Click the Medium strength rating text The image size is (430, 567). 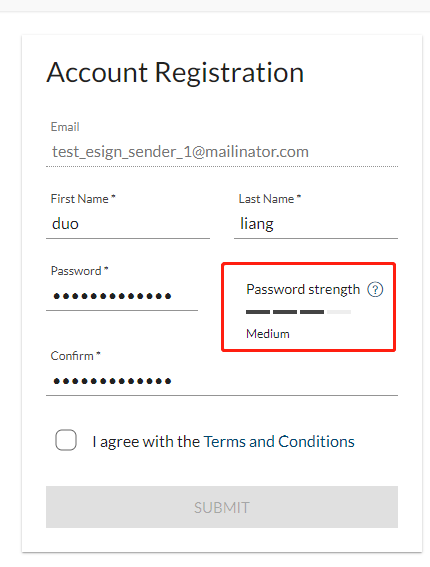268,334
